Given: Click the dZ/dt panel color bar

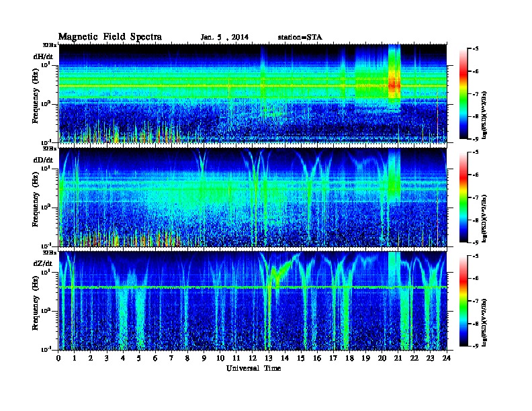Looking at the screenshot, I should click(463, 301).
